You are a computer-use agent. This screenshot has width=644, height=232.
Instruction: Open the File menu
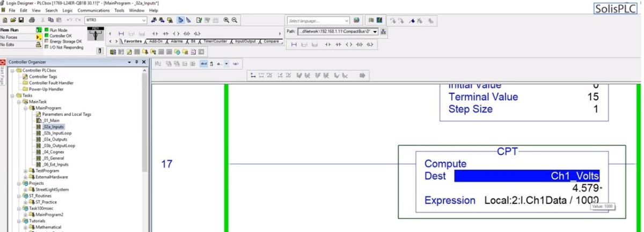pyautogui.click(x=11, y=10)
